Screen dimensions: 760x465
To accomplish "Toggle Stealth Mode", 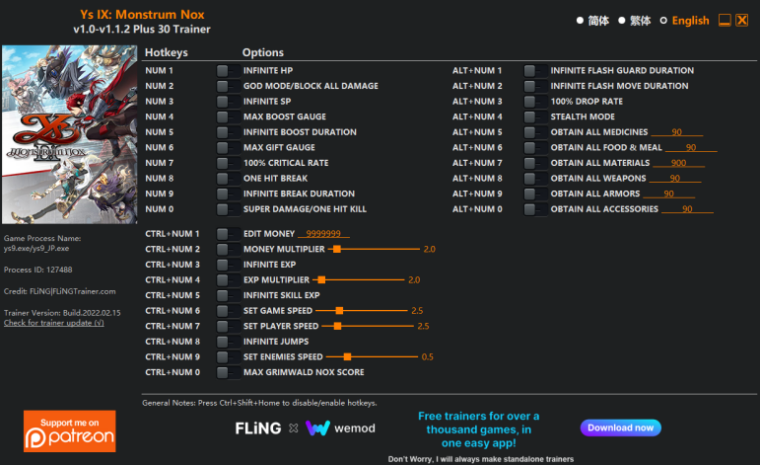I will tap(535, 117).
